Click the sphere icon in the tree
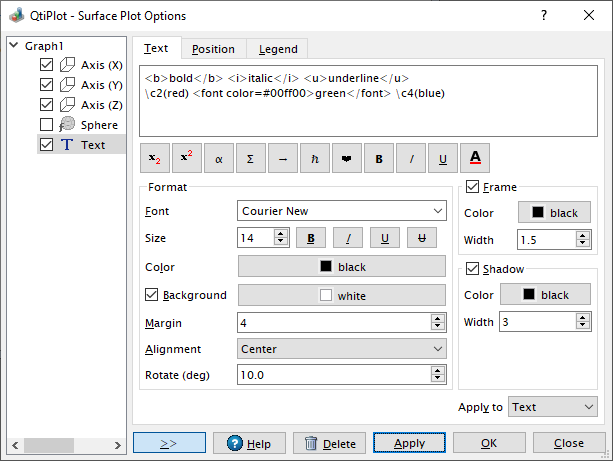Screen dimensions: 613x461 coord(68,124)
